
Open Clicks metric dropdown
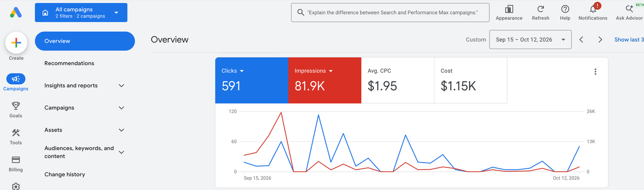click(233, 71)
